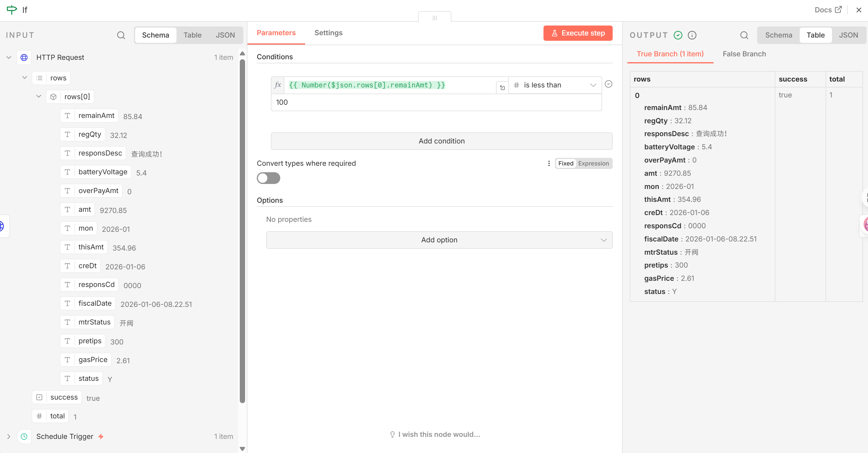Select the Expression mode option
Screen dimensions: 868x453
click(x=593, y=163)
